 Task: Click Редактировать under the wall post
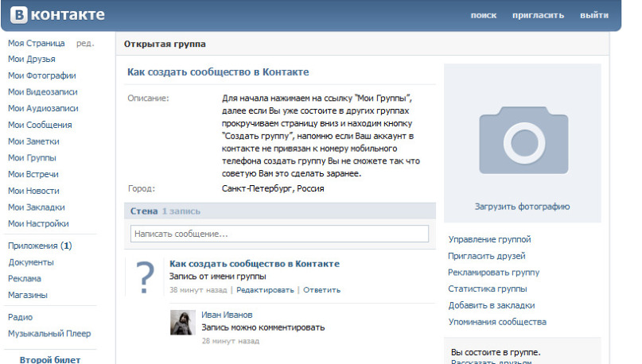266,290
